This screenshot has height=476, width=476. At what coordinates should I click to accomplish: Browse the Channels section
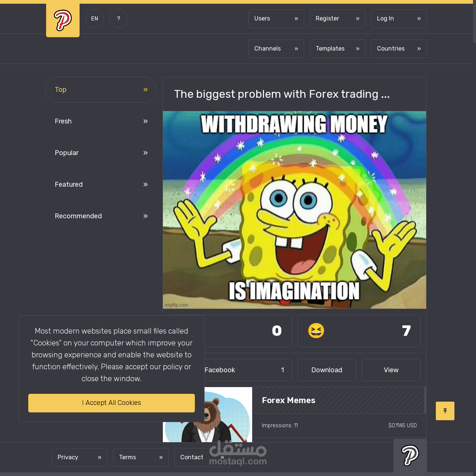(x=276, y=49)
